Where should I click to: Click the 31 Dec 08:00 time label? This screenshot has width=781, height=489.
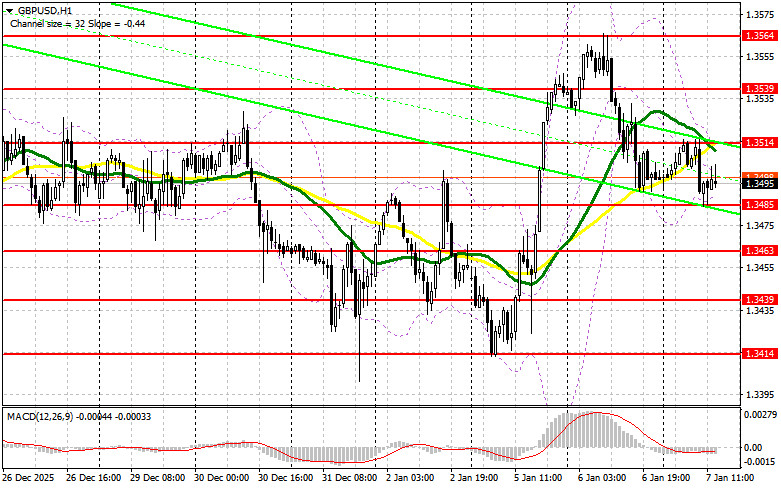[350, 478]
